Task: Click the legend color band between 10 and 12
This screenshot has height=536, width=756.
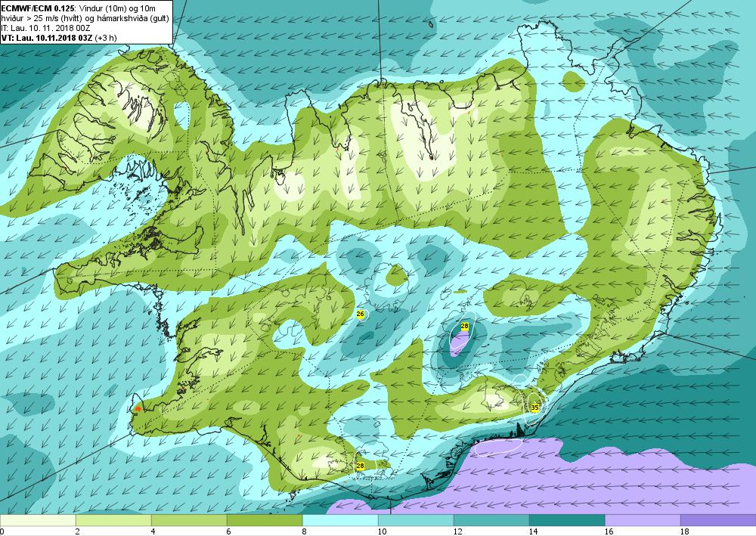Action: (416, 521)
